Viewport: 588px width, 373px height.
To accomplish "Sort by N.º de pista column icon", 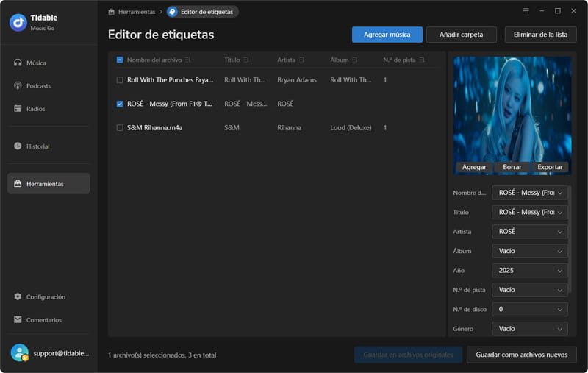I will (422, 60).
